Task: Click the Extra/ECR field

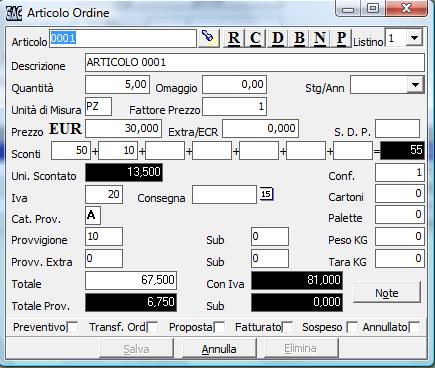Action: coord(260,128)
